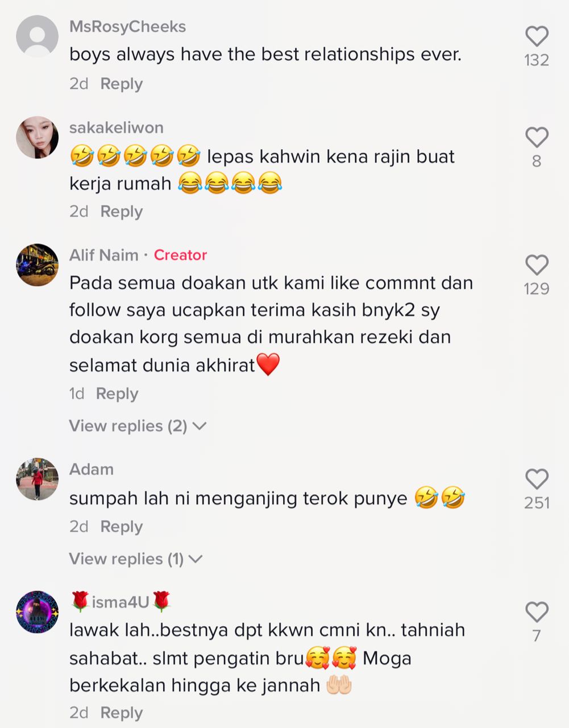The image size is (569, 728).
Task: Tap the heart beside Adam's comment
Action: pyautogui.click(x=537, y=479)
